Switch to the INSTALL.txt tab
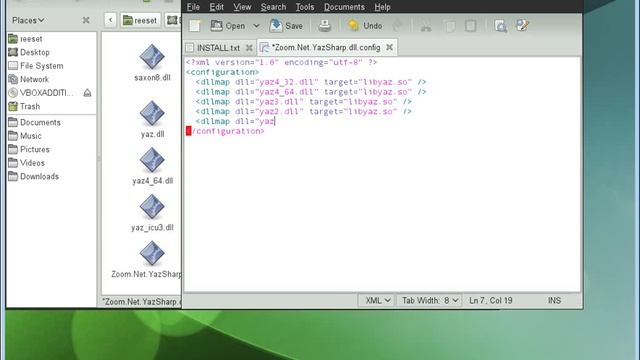The image size is (640, 360). coord(218,48)
